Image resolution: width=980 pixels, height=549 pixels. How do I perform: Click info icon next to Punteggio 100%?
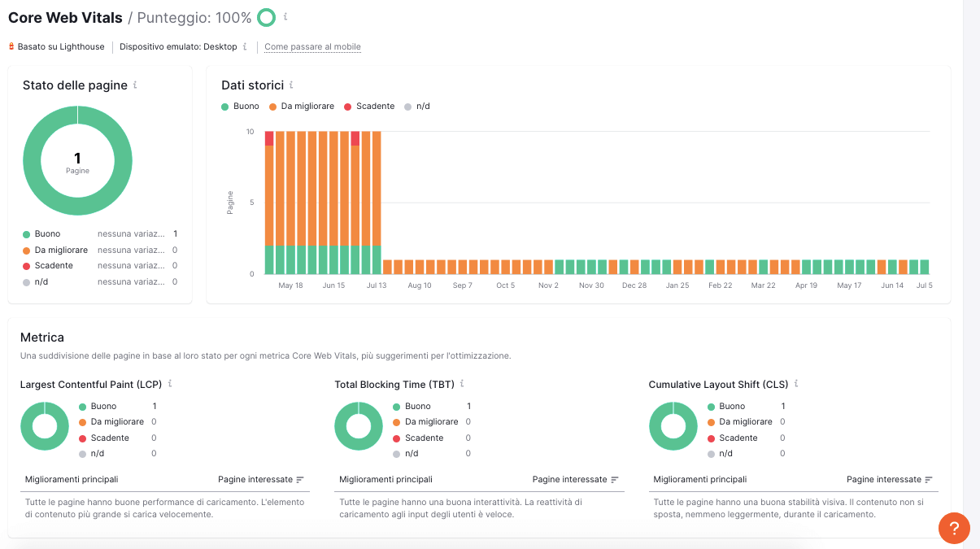pyautogui.click(x=285, y=17)
